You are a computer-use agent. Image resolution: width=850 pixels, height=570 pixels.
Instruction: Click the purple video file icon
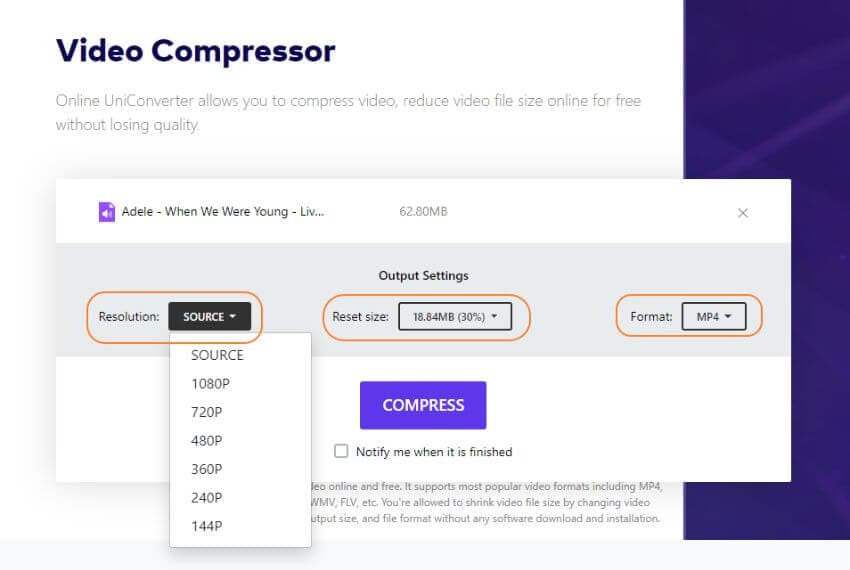[x=107, y=212]
